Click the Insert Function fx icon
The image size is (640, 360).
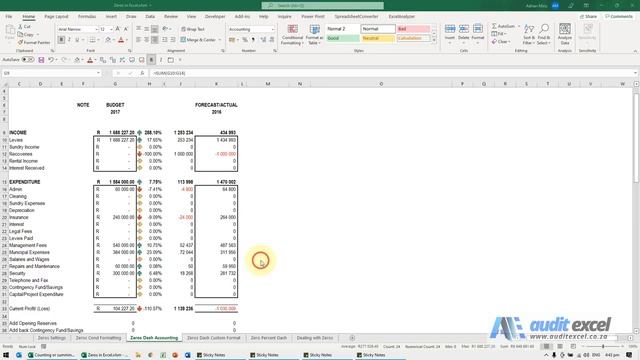point(142,73)
